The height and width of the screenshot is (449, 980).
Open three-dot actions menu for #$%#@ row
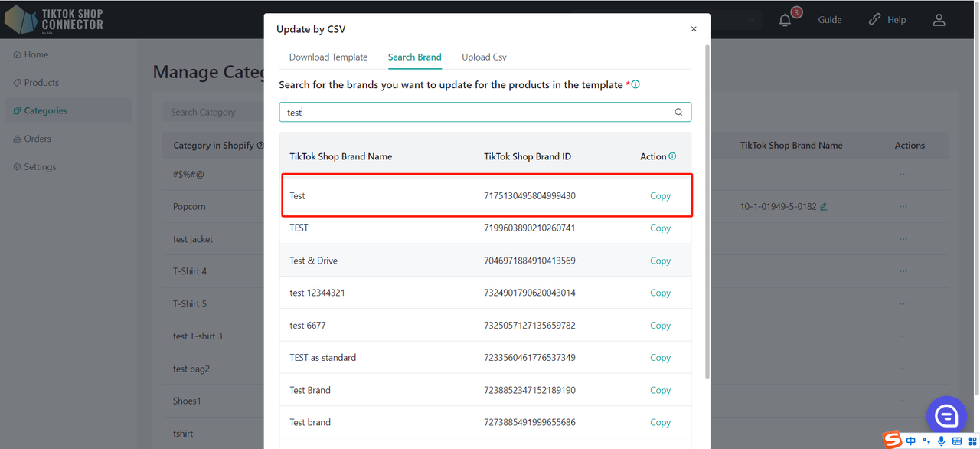tap(903, 175)
